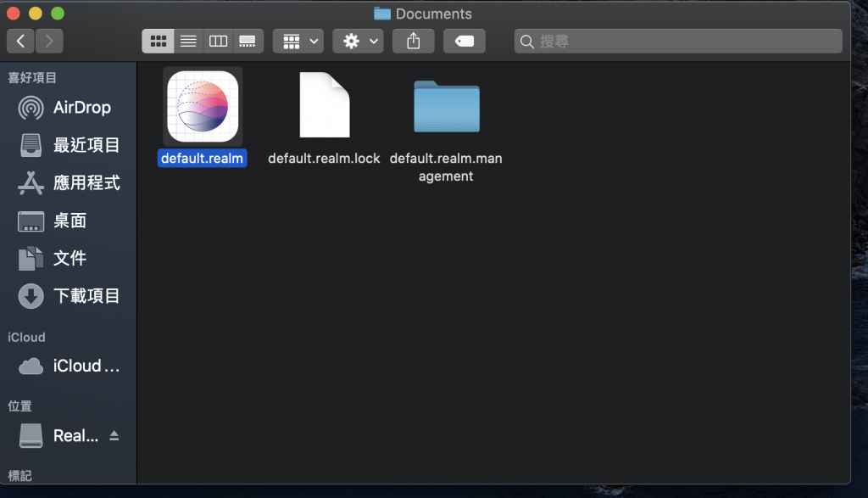Click the default.realm.management folder name
Screen dimensions: 868x498
point(446,167)
